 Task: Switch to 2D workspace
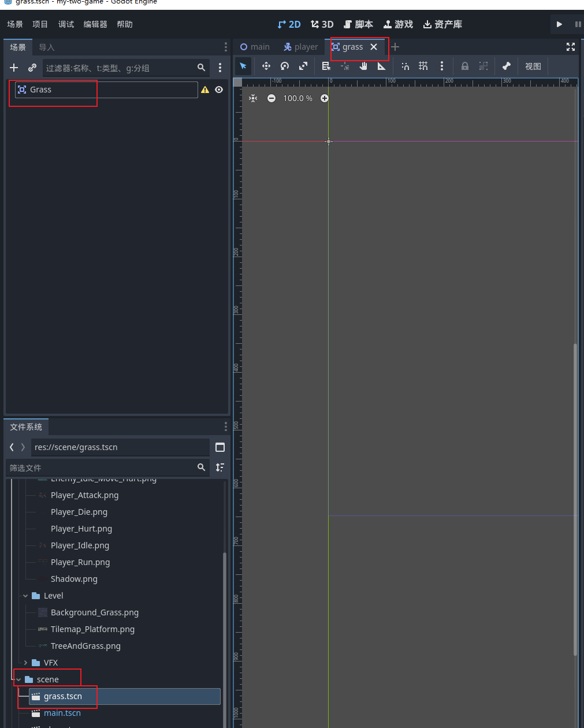(289, 24)
